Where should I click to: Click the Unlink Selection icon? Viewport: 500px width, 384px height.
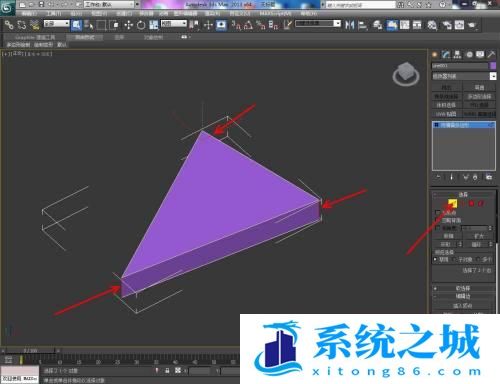[x=22, y=25]
